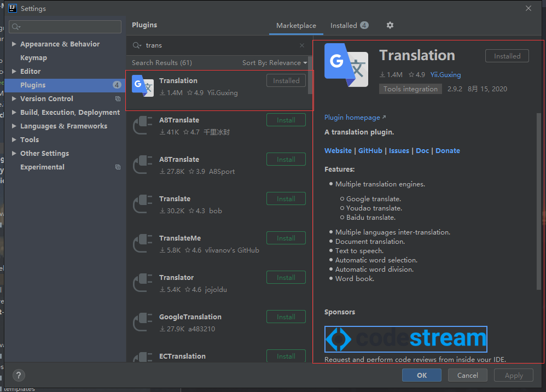Click plugin search magnifier icon
Image resolution: width=546 pixels, height=392 pixels.
[x=137, y=45]
